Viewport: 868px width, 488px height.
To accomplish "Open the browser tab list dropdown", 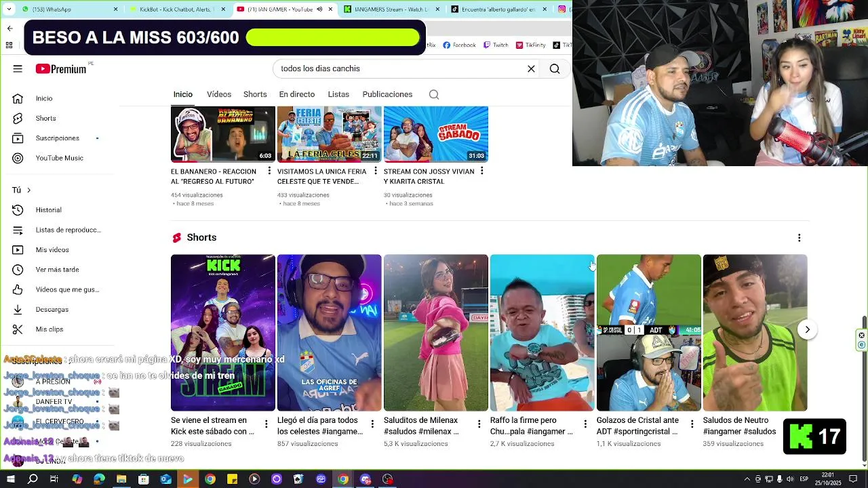I will pos(9,9).
